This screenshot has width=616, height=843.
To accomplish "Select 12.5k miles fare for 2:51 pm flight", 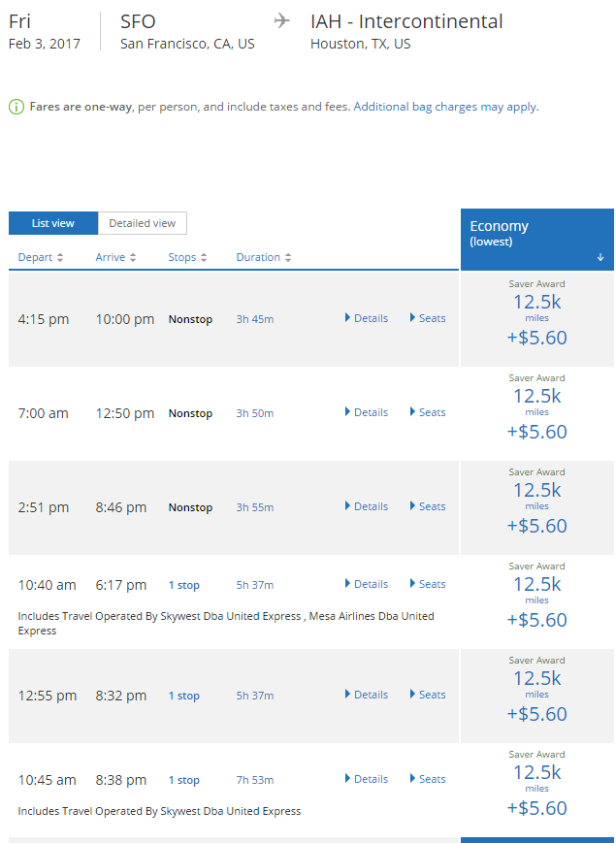I will point(536,491).
